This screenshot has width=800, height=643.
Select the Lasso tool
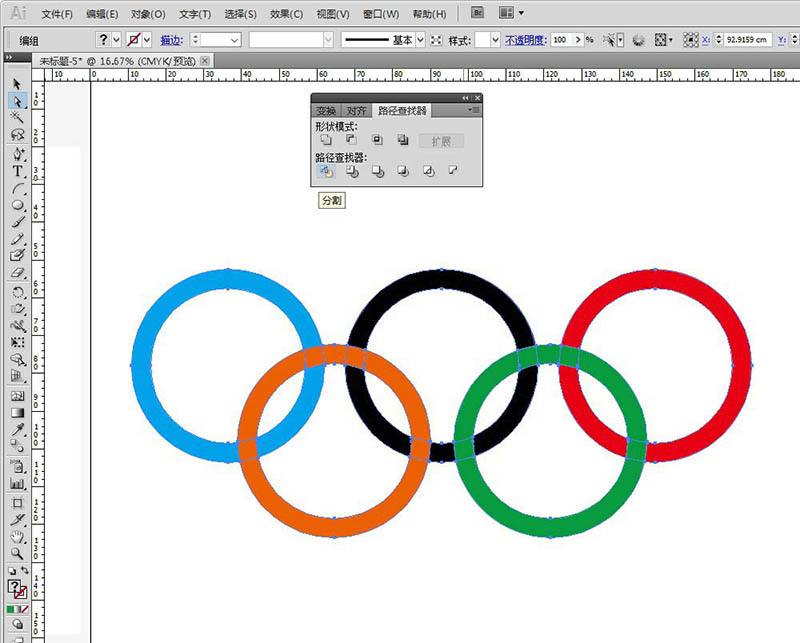tap(17, 134)
